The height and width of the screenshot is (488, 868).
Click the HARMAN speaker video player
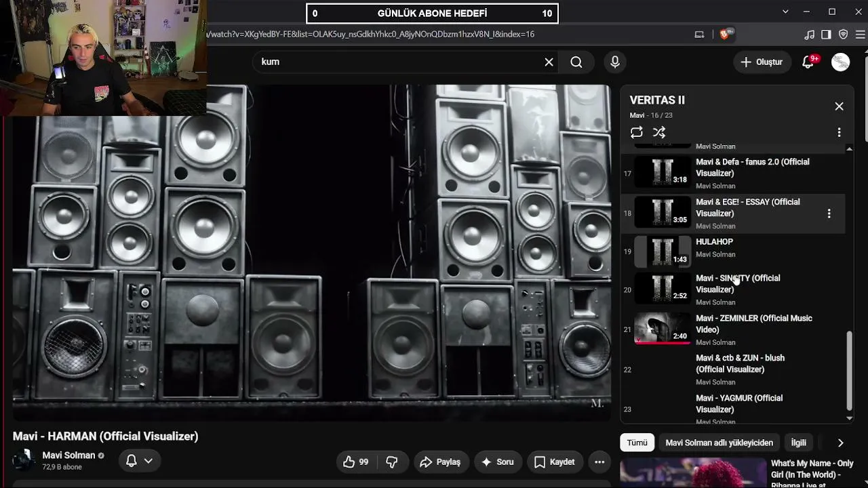312,252
